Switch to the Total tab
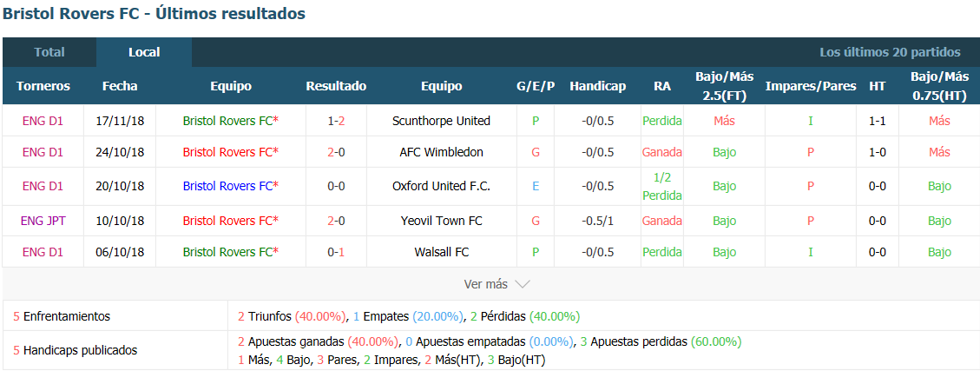The width and height of the screenshot is (980, 371). [49, 52]
